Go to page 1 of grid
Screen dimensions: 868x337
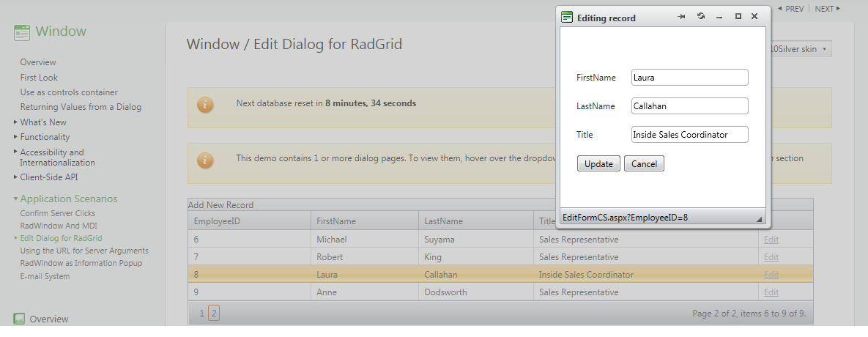[202, 314]
